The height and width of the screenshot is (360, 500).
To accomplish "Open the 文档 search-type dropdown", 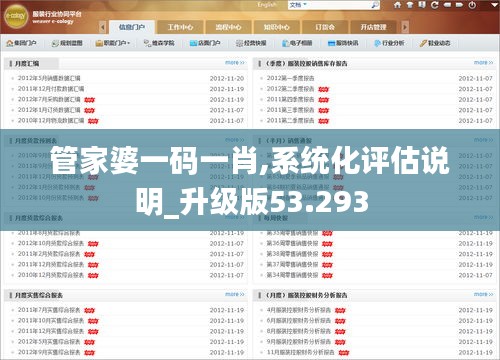I will tap(298, 5).
